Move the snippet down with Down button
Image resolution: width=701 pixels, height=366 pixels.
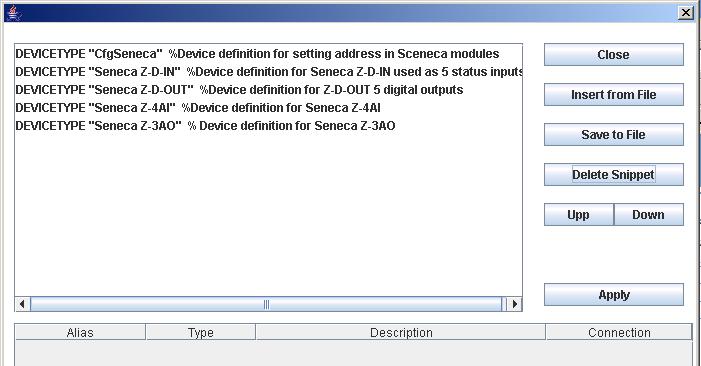pos(649,215)
